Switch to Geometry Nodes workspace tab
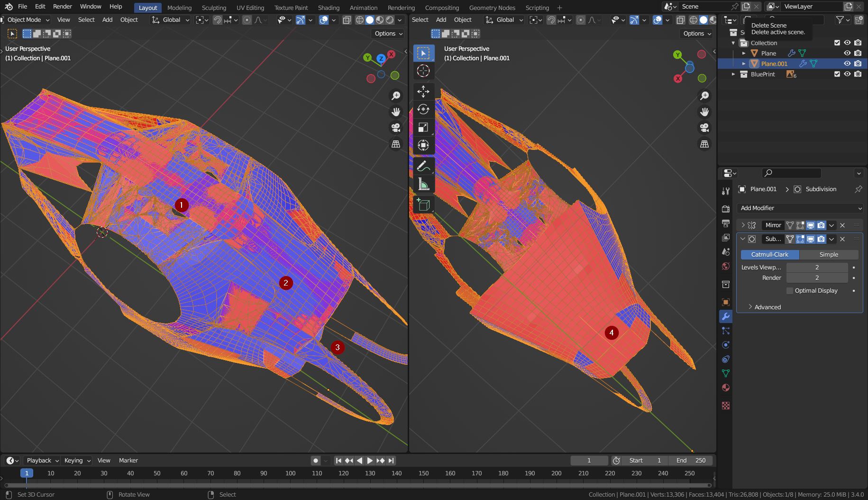Viewport: 868px width, 500px height. click(x=492, y=8)
